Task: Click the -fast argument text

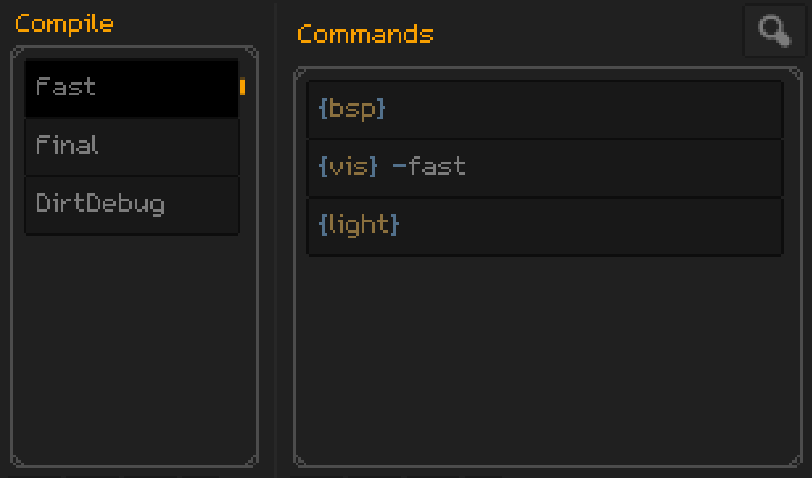Action: [x=429, y=167]
